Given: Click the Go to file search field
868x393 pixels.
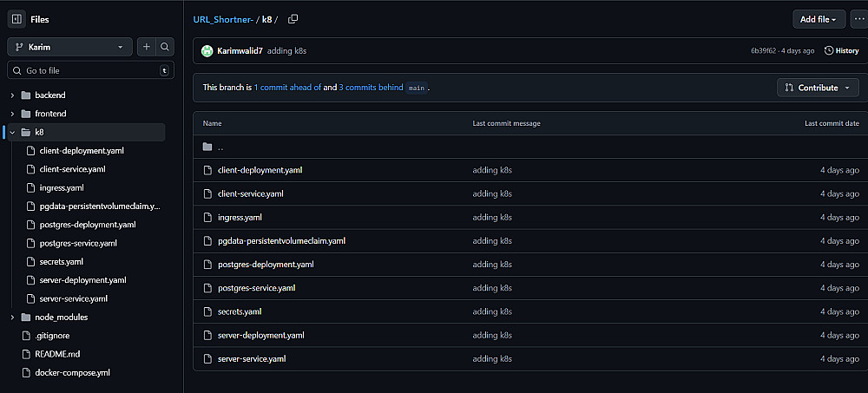Looking at the screenshot, I should [87, 70].
